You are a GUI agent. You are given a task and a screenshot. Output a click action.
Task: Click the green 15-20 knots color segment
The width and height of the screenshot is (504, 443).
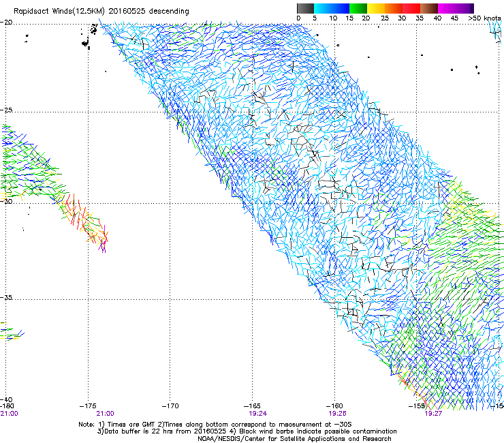(358, 8)
